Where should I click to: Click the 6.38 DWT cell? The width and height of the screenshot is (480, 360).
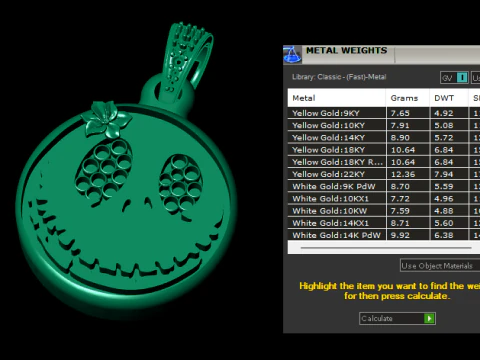(x=449, y=235)
